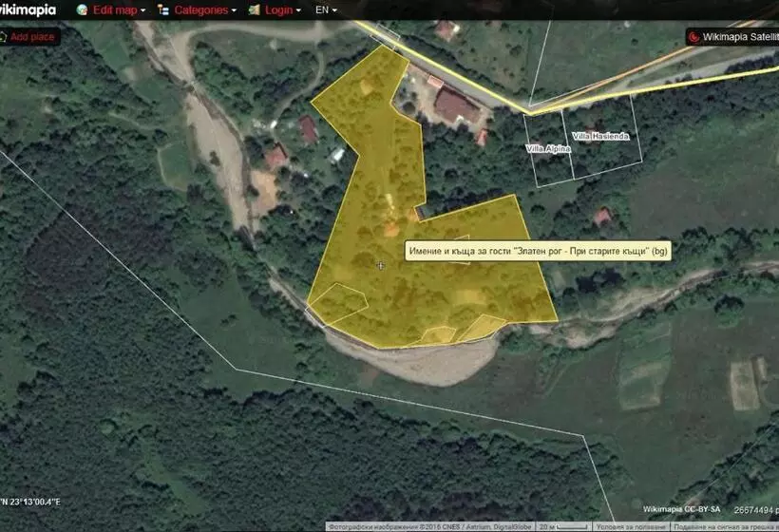Expand the Categories dropdown
The width and height of the screenshot is (779, 532).
pyautogui.click(x=204, y=10)
